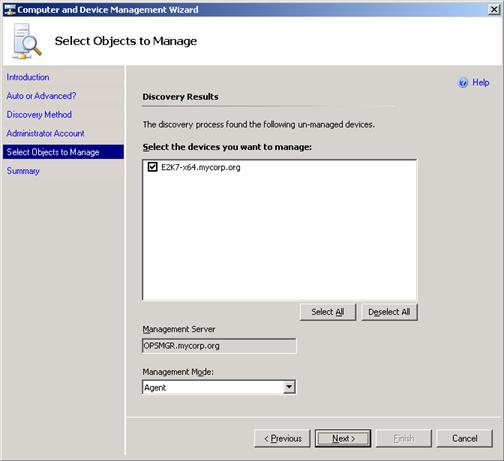Click the Management Mode label
Screen dimensions: 504x461
tap(178, 372)
